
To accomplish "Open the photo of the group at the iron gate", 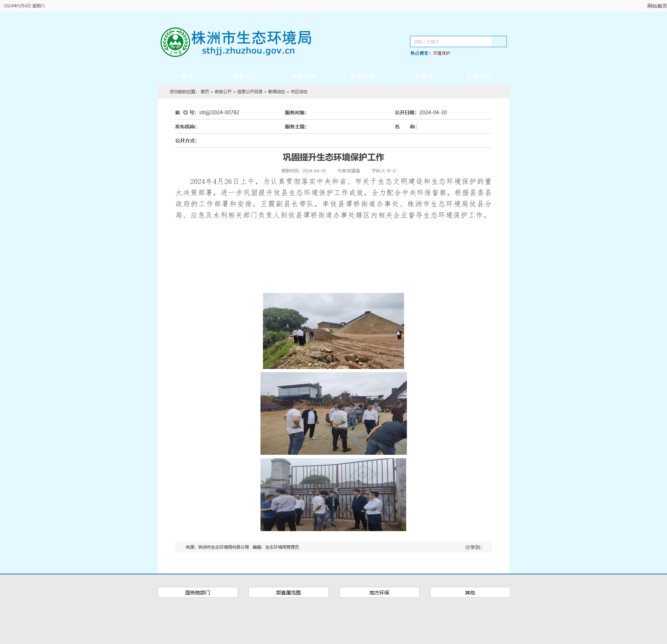I will click(x=333, y=495).
